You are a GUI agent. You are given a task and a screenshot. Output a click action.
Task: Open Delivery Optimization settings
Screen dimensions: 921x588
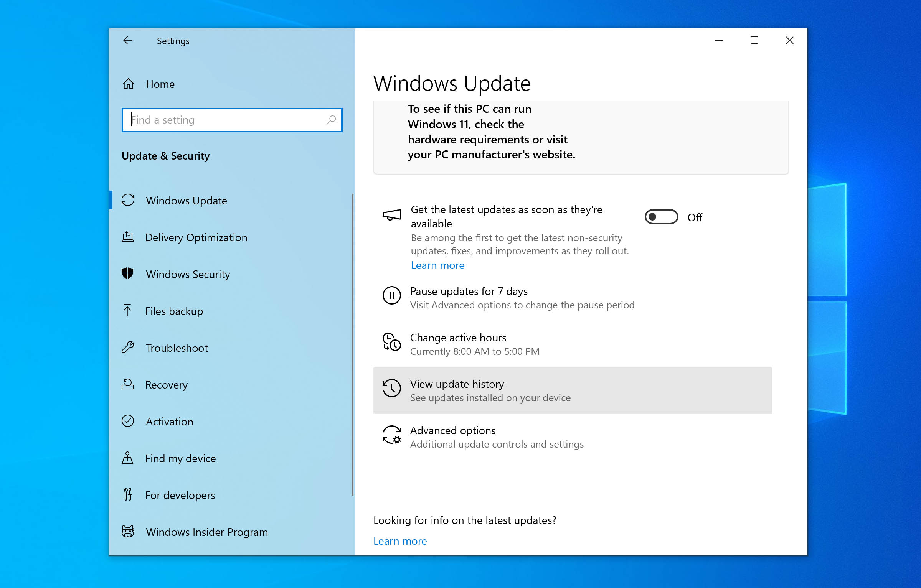[x=232, y=237]
